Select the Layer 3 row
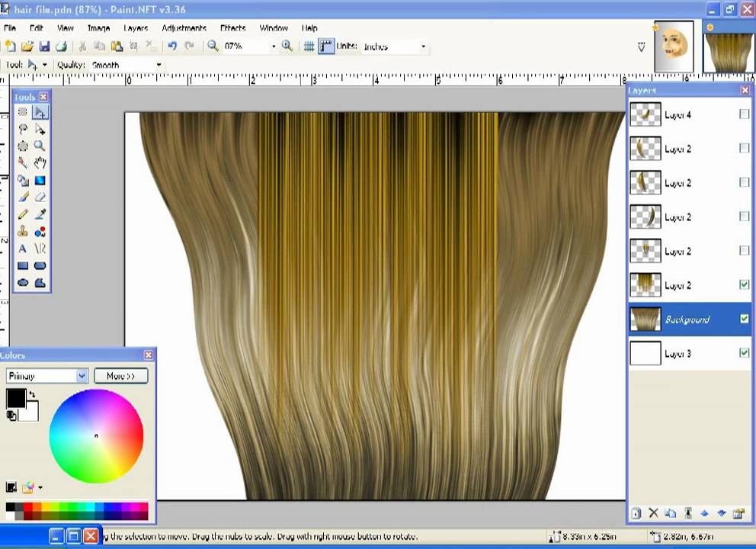The image size is (756, 549). coord(690,353)
